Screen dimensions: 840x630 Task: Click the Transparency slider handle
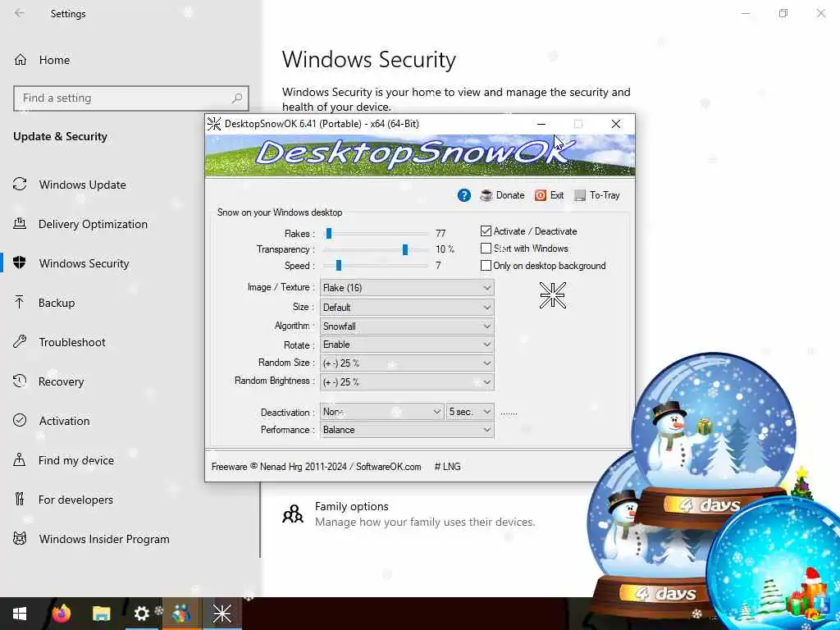point(405,249)
